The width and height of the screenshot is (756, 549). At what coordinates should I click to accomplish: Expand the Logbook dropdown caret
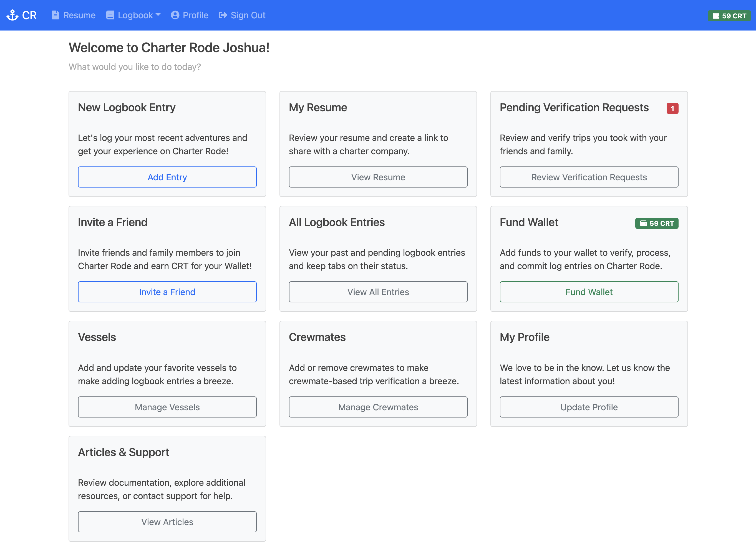pos(158,15)
